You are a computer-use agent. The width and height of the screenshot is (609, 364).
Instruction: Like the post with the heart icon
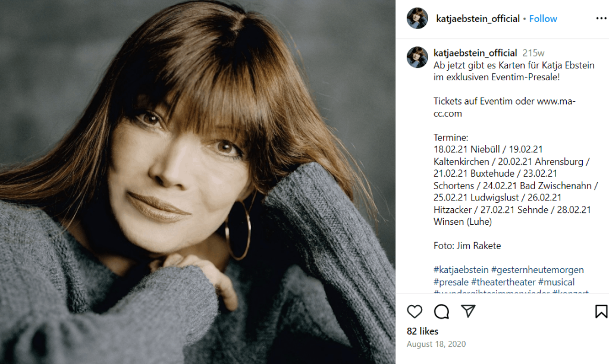point(415,312)
